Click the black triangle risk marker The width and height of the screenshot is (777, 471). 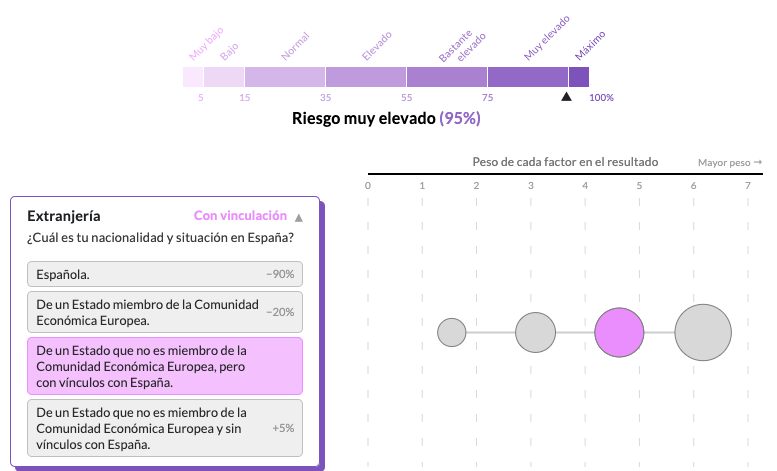tap(566, 97)
